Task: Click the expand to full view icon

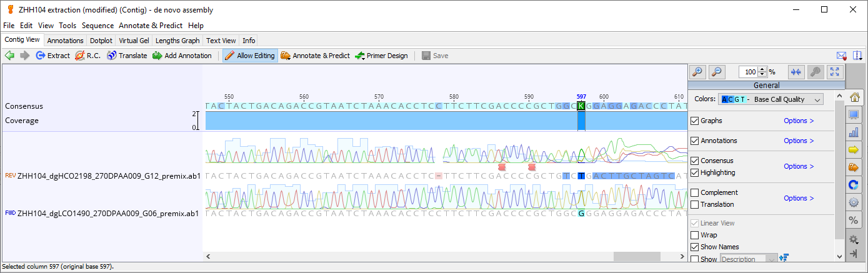Action: pyautogui.click(x=835, y=72)
